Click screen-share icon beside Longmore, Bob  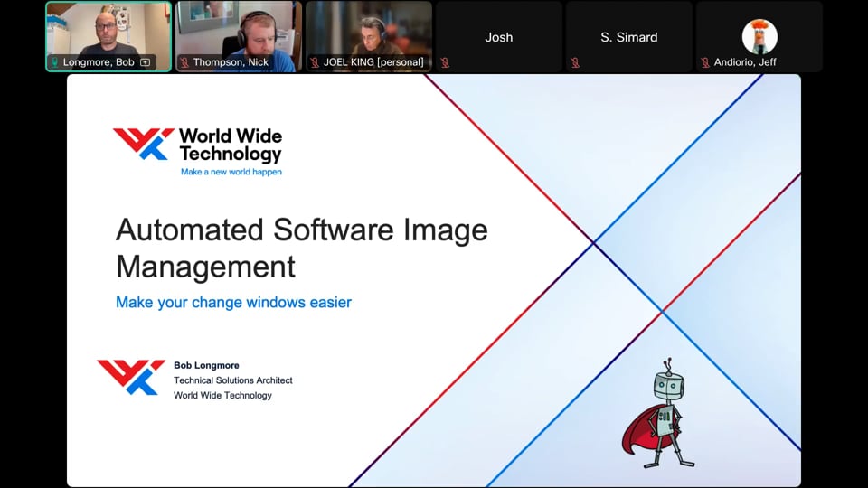145,62
